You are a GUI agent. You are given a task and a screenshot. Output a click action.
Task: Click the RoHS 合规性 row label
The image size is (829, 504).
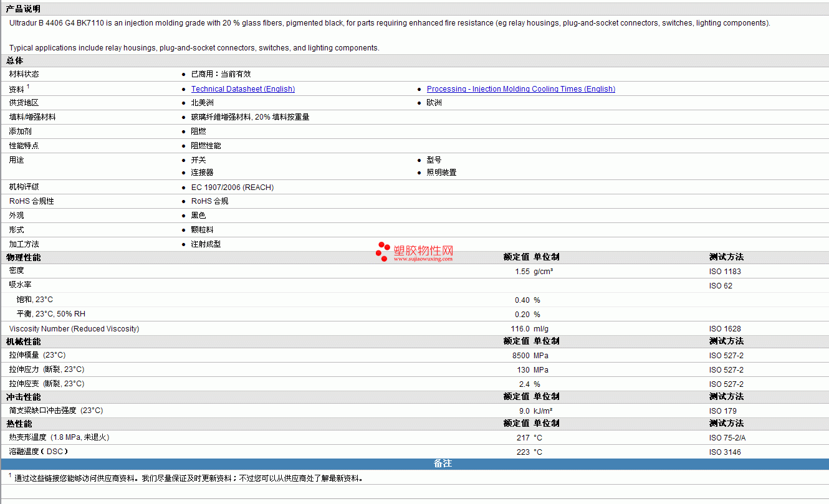tap(32, 201)
